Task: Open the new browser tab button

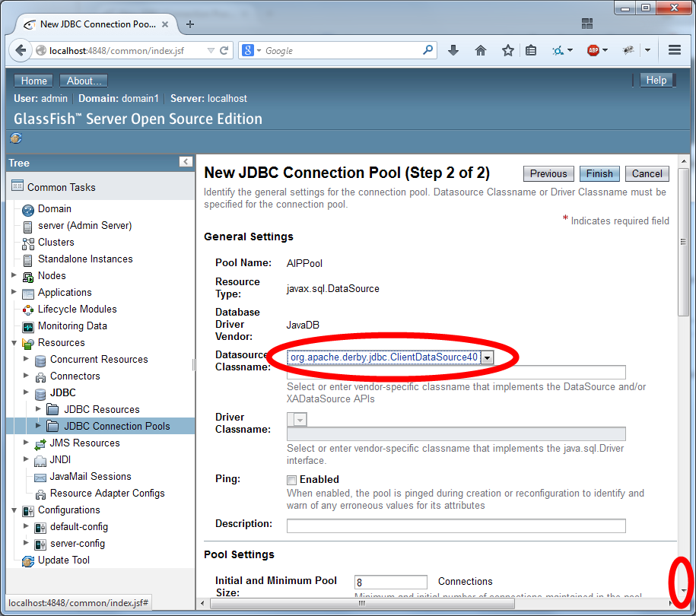Action: point(190,24)
